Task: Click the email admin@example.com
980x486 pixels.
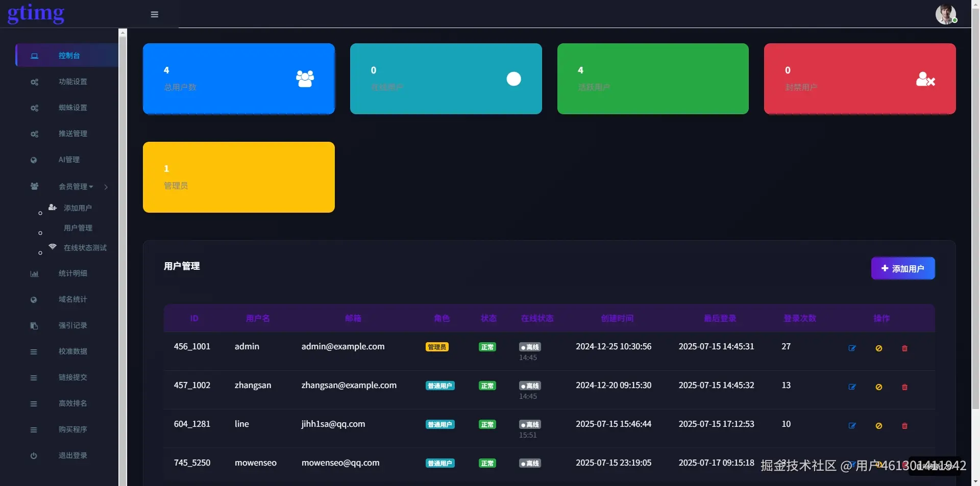Action: [x=343, y=346]
